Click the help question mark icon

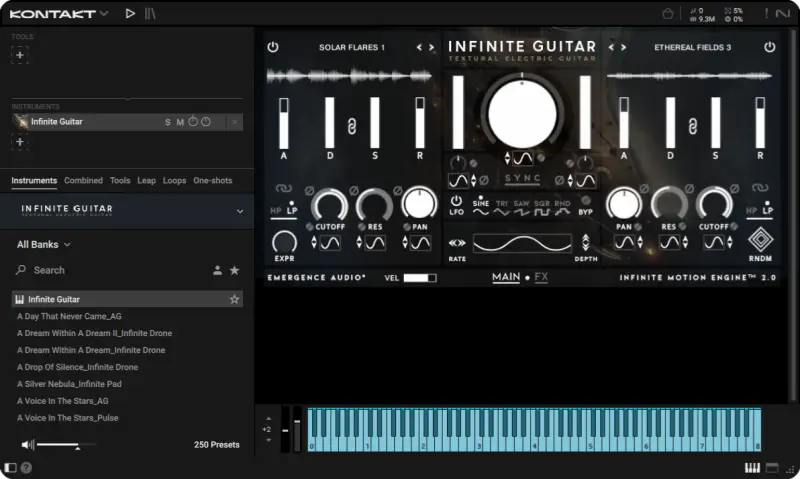click(x=26, y=467)
